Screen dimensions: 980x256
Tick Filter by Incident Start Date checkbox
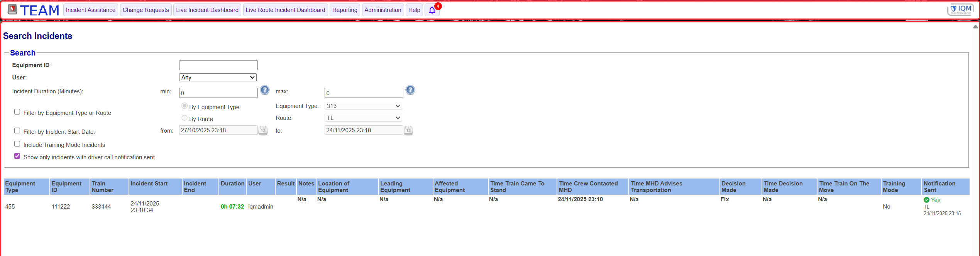point(17,131)
